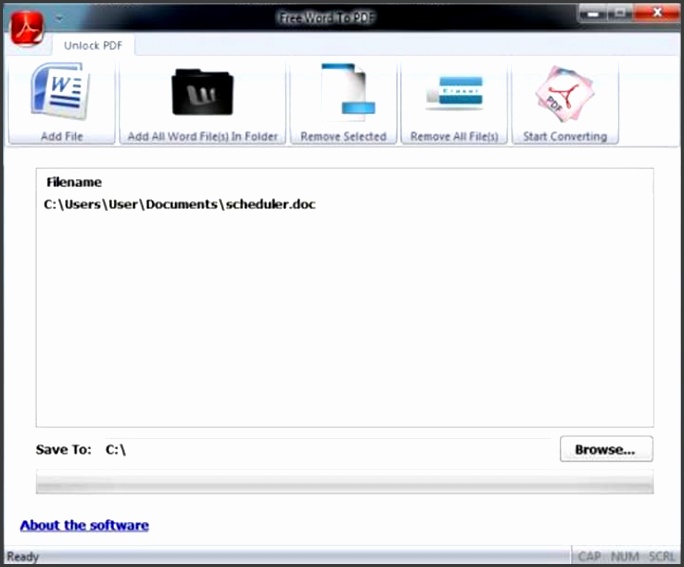
Task: Follow the About the software link
Action: click(84, 525)
